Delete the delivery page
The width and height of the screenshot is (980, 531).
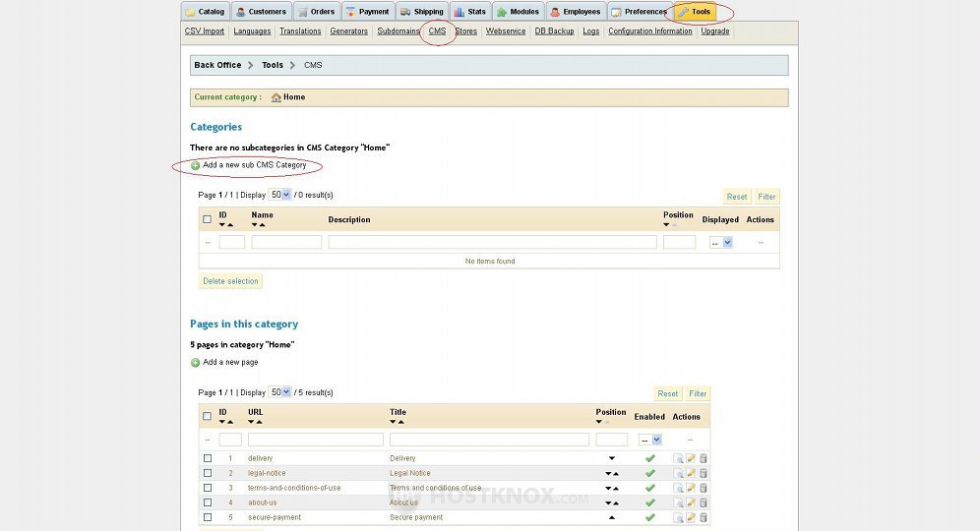pyautogui.click(x=704, y=458)
